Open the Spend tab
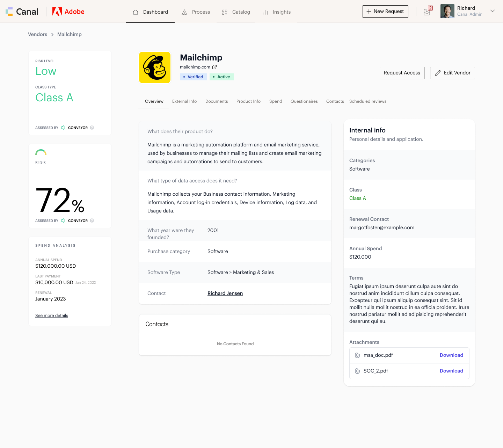The width and height of the screenshot is (503, 448). [276, 101]
